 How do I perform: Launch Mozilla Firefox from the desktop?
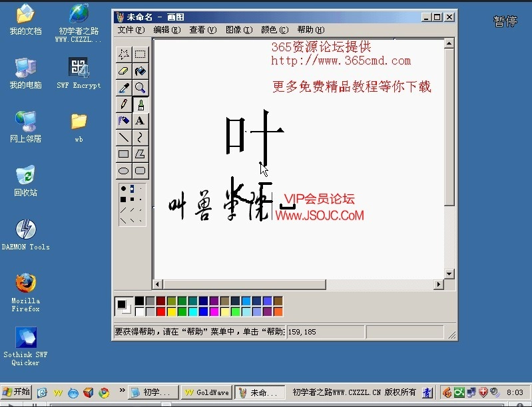[x=25, y=293]
